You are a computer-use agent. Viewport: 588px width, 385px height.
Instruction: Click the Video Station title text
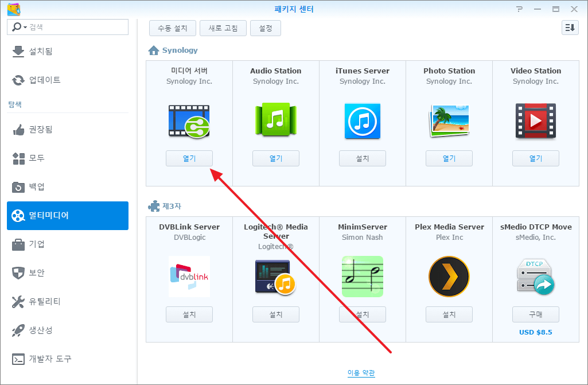[535, 71]
